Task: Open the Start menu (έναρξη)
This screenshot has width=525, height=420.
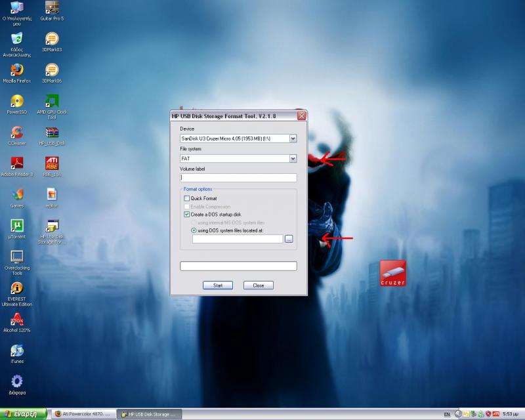Action: tap(23, 414)
